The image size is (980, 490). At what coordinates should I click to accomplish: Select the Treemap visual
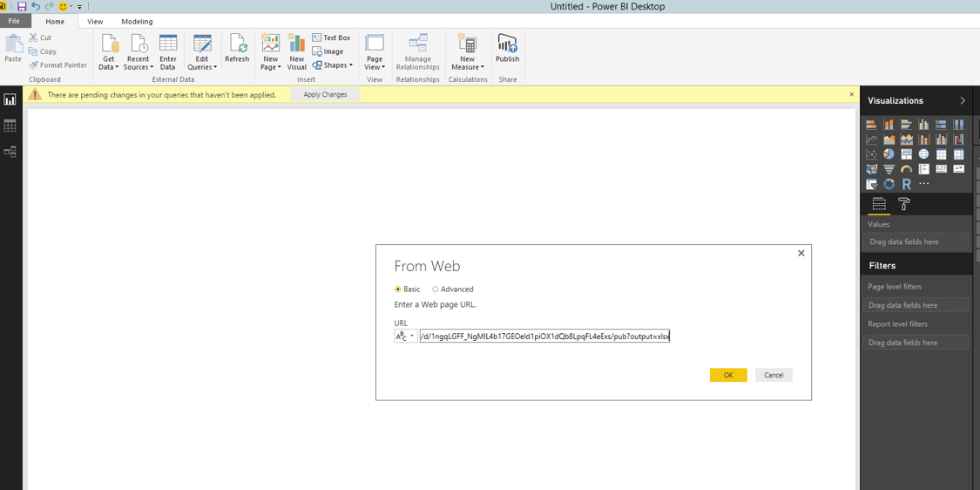[906, 154]
